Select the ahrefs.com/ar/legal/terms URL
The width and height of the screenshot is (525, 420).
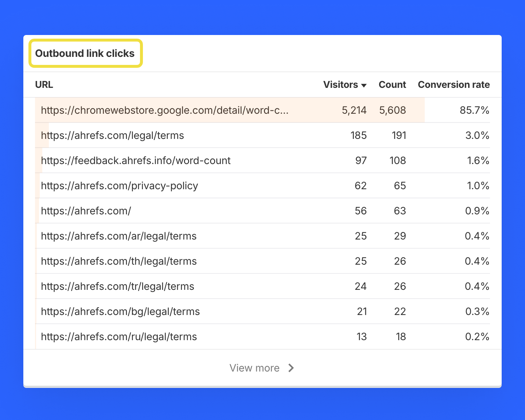pos(119,236)
